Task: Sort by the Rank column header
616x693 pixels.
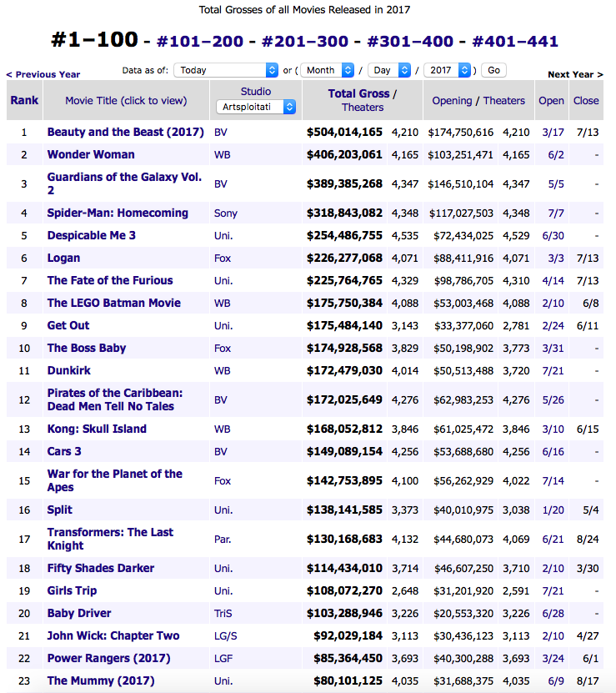Action: 24,100
